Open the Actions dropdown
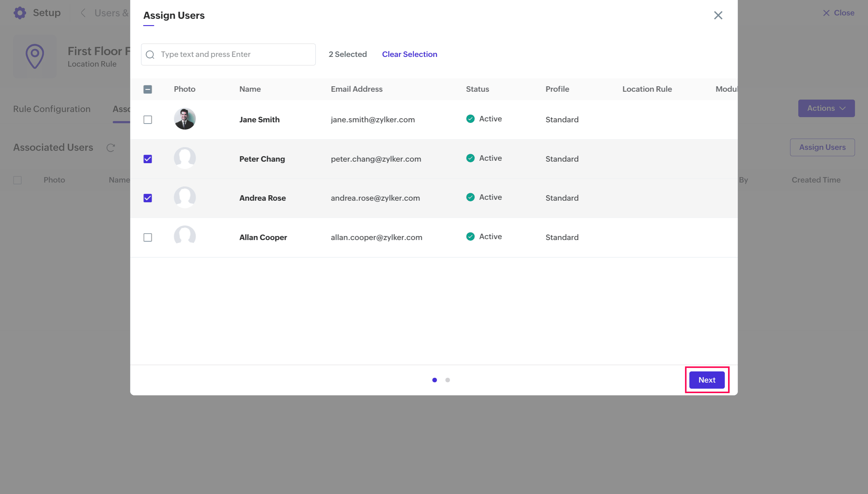 point(826,108)
